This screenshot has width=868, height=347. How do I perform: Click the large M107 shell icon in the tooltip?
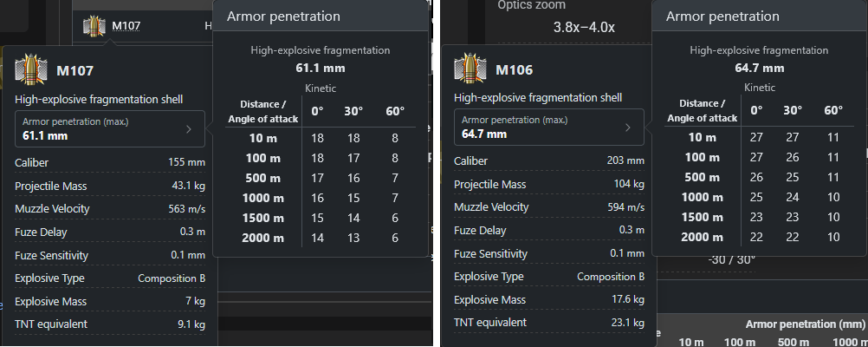click(31, 69)
